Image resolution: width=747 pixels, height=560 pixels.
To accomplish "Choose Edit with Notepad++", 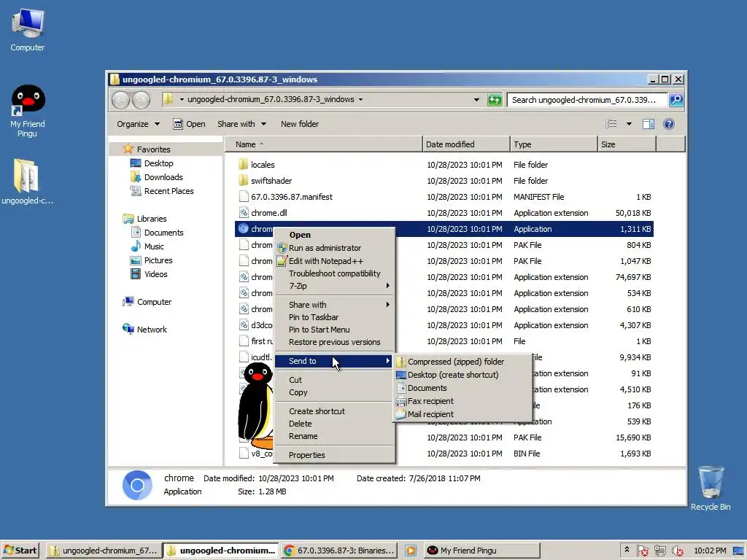I will tap(334, 261).
